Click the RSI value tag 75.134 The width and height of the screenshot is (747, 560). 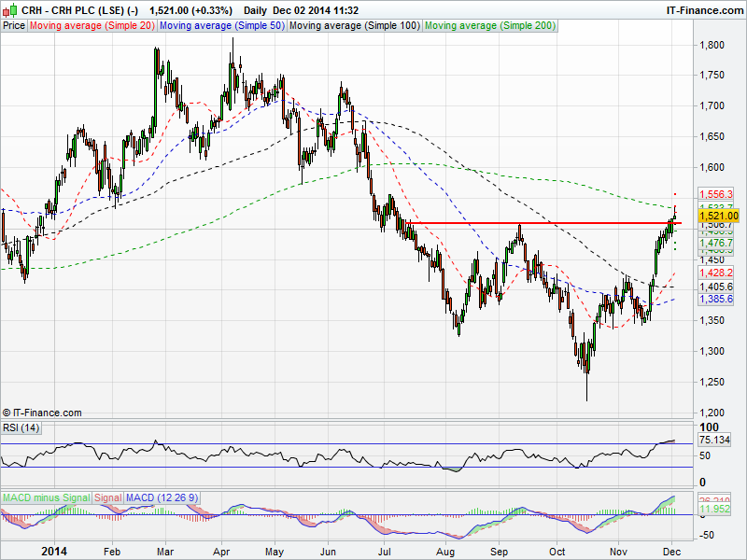(717, 441)
